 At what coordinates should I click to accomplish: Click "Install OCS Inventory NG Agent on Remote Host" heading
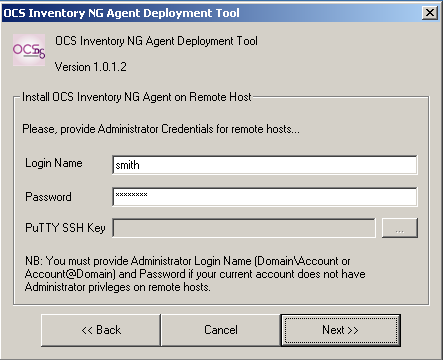click(x=137, y=97)
